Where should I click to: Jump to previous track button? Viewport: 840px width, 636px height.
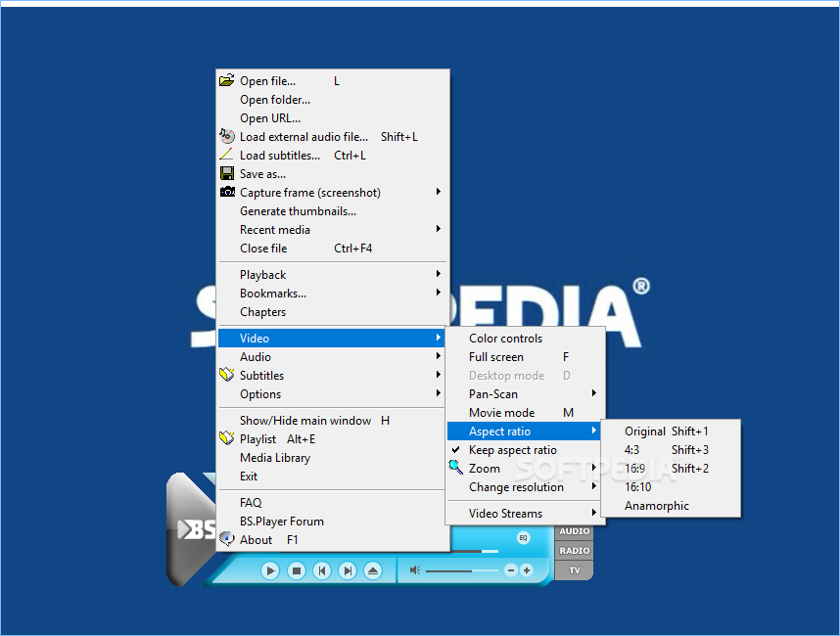tap(321, 570)
